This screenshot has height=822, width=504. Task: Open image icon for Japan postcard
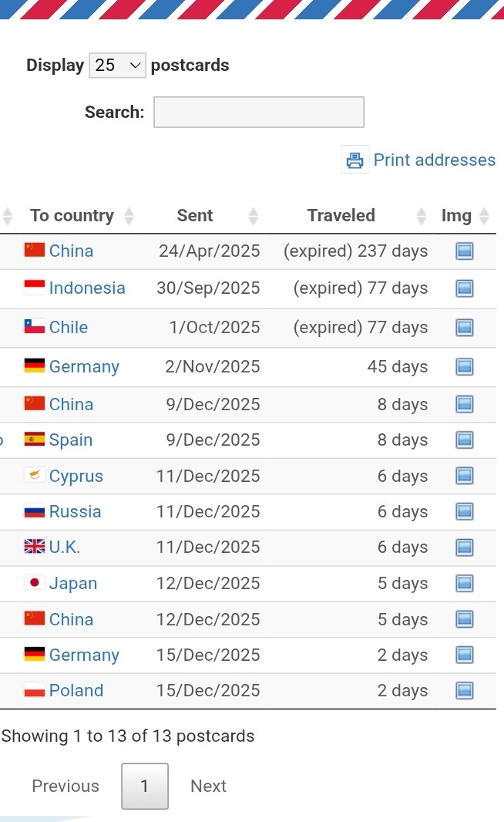coord(464,584)
